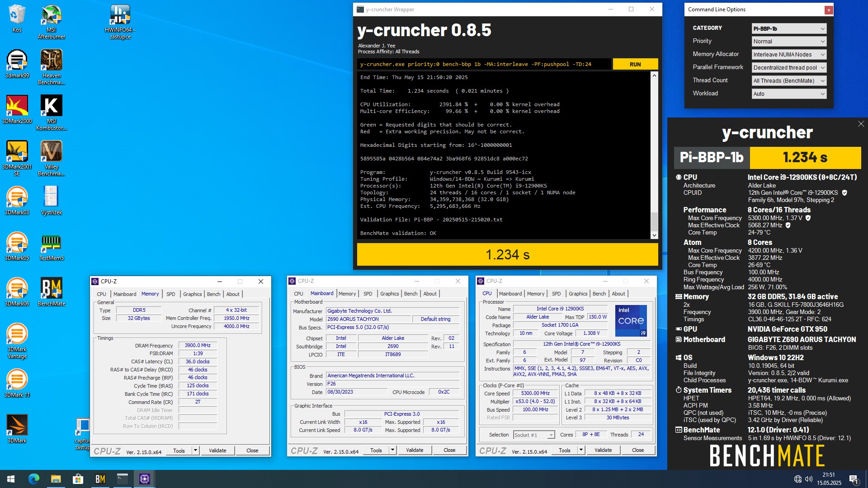The height and width of the screenshot is (488, 868).
Task: Open the Priority dropdown set to Normal
Action: pos(789,42)
